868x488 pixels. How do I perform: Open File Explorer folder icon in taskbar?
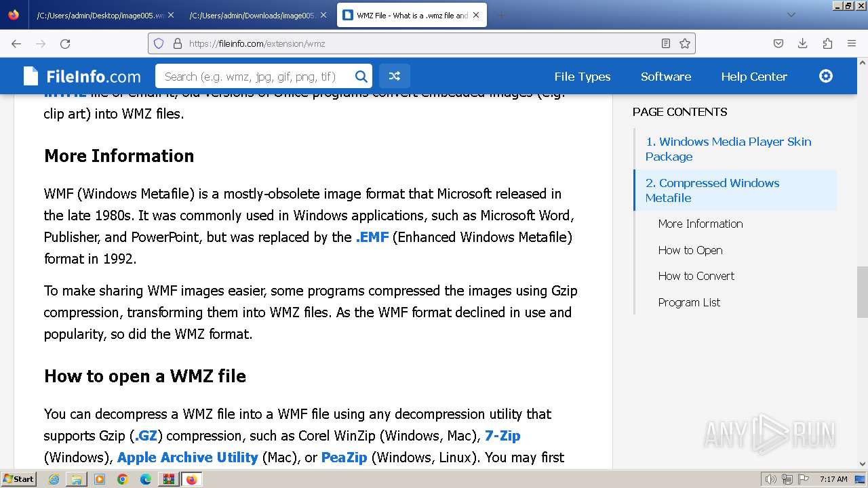tap(77, 479)
